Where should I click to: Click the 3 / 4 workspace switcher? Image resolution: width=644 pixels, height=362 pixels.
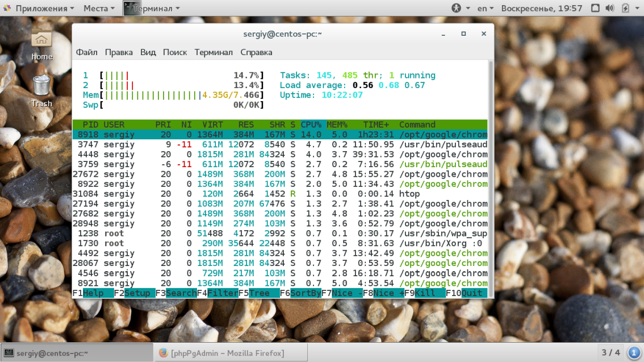click(x=610, y=352)
